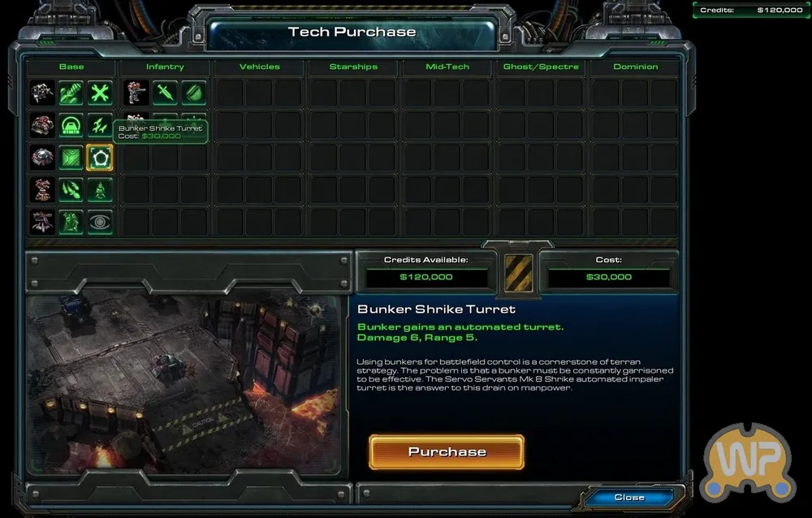Click the blue Close button
This screenshot has width=812, height=518.
pyautogui.click(x=629, y=497)
